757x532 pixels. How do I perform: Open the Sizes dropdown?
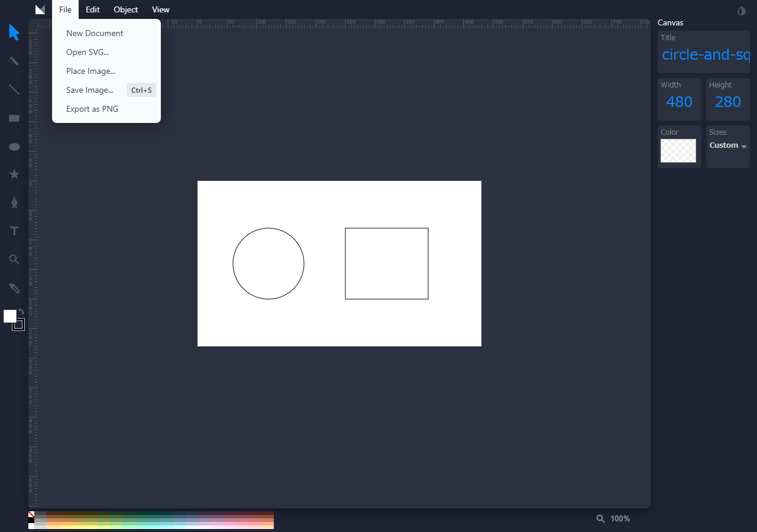[728, 145]
